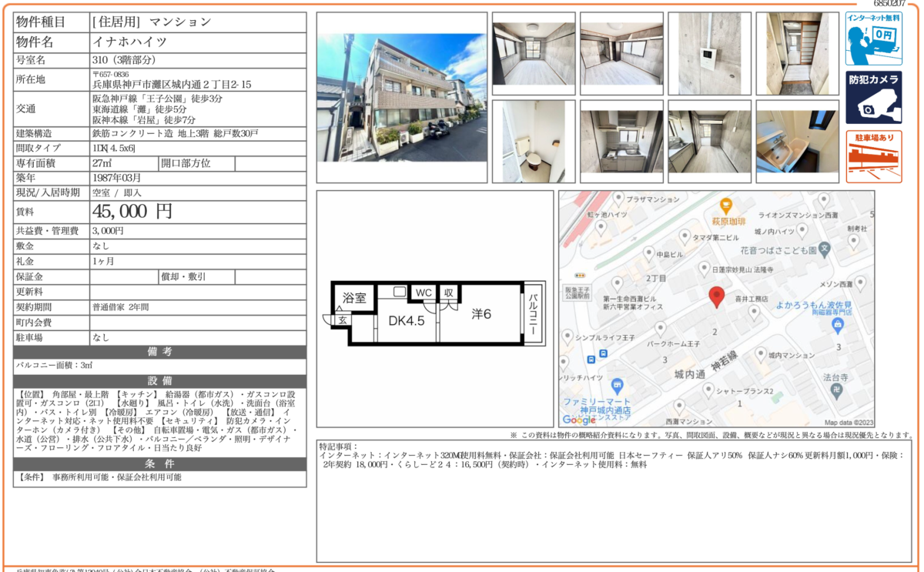The height and width of the screenshot is (572, 924).
Task: Click the rent amount 45,000 円
Action: click(132, 211)
